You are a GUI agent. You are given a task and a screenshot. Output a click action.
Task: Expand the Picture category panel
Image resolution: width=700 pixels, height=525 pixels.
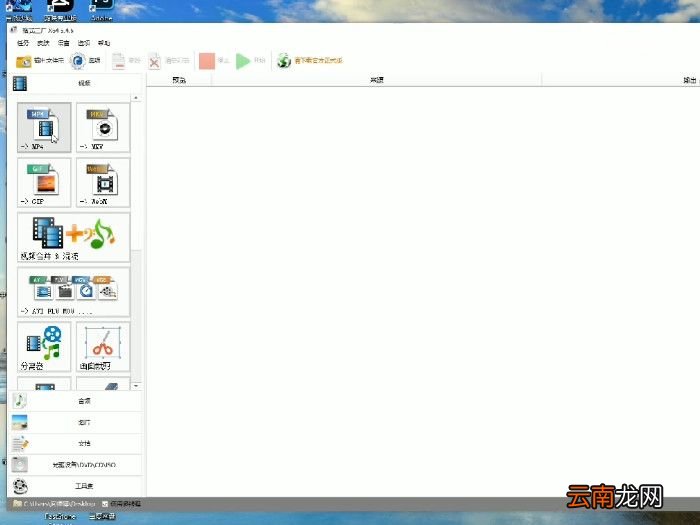click(x=82, y=422)
